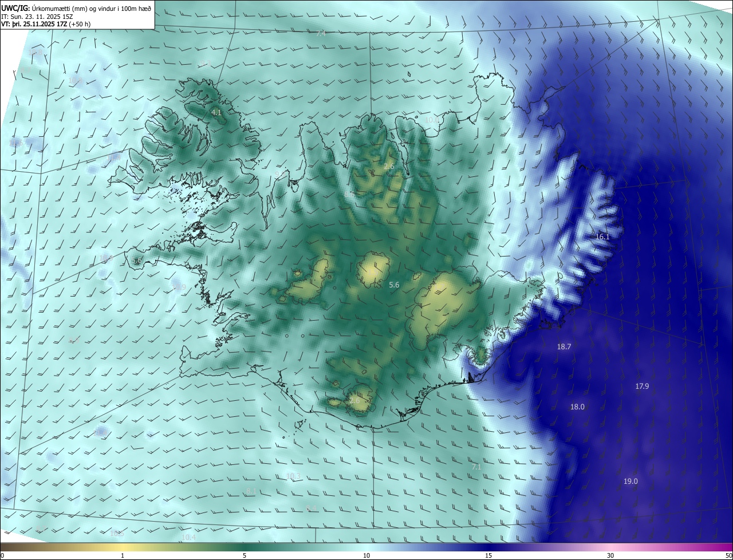Viewport: 733px width, 560px height.
Task: Click the 16.1 value in the east
Action: [602, 237]
